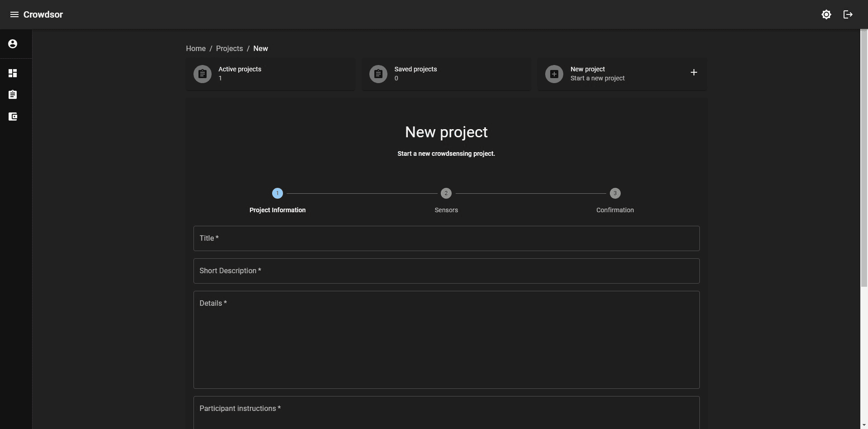Click the scrollbar down arrow
Screen dimensions: 868x429
(864, 425)
